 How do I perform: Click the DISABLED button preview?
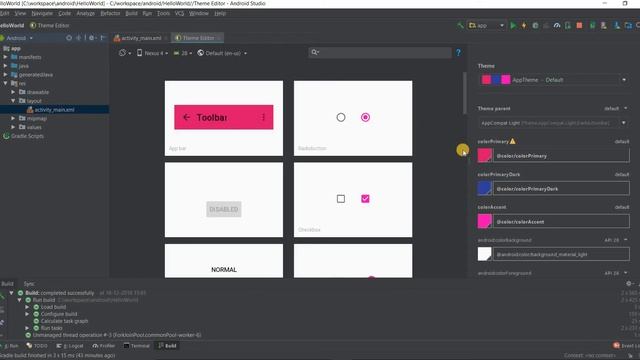(224, 209)
